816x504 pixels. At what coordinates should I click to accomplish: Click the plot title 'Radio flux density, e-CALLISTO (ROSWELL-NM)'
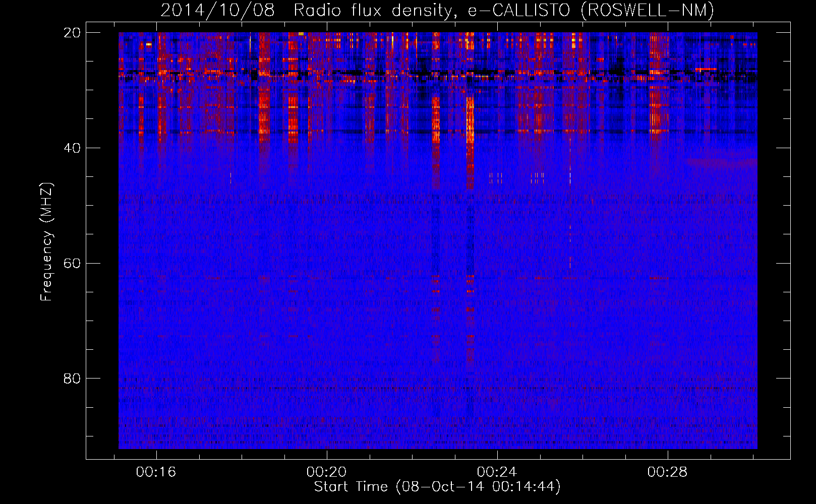[x=504, y=11]
